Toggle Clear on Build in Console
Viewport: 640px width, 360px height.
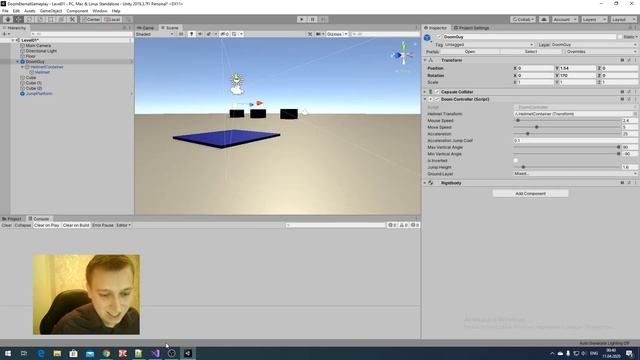(76, 225)
